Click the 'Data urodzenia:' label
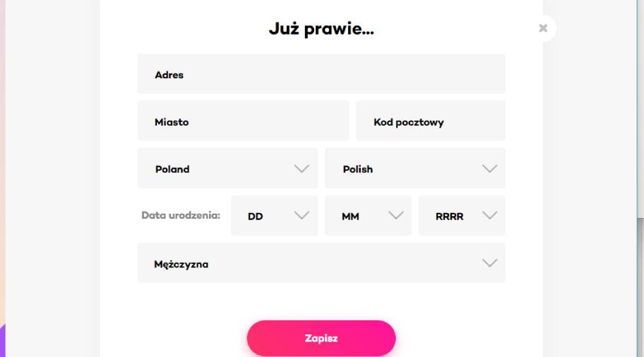The height and width of the screenshot is (357, 644). [x=181, y=215]
